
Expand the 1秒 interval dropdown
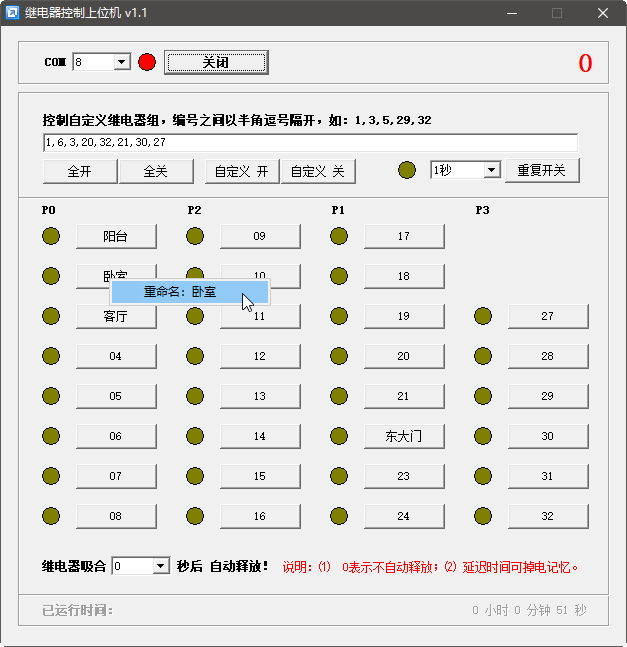click(x=491, y=170)
